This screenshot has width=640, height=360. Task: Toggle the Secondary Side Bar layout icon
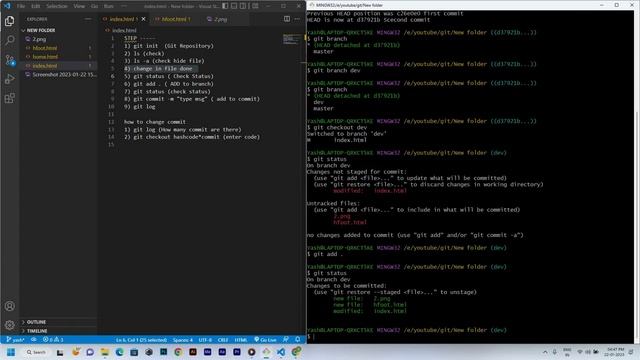[243, 6]
